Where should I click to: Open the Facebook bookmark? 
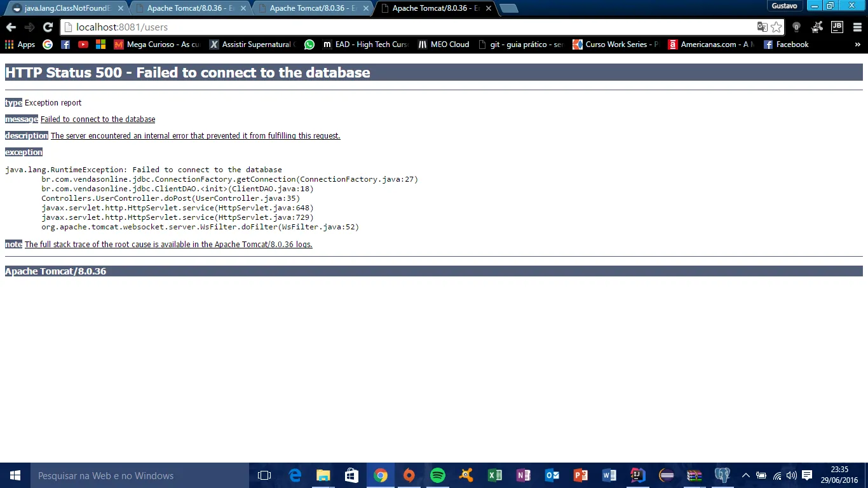tap(786, 44)
